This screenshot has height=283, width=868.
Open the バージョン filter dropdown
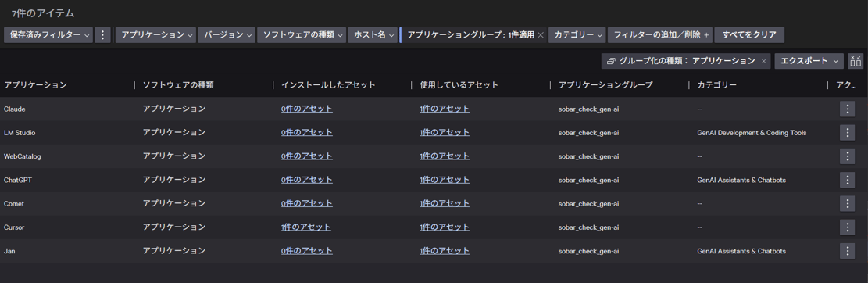[x=227, y=34]
